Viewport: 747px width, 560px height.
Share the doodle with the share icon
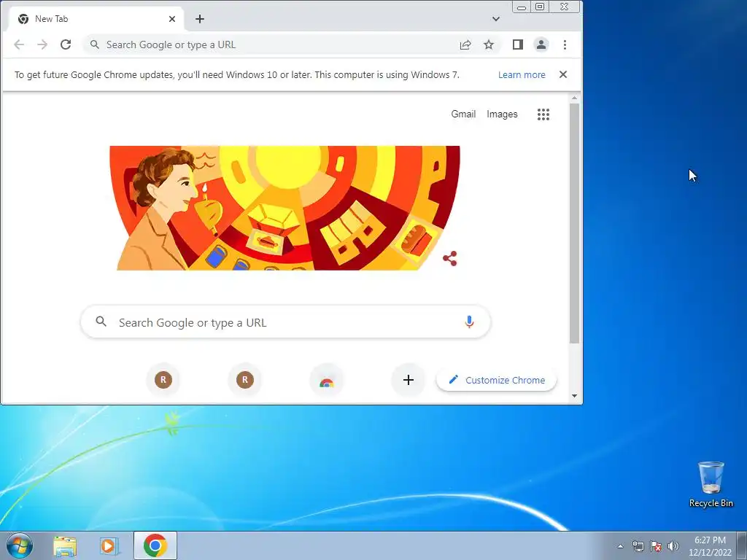coord(450,259)
